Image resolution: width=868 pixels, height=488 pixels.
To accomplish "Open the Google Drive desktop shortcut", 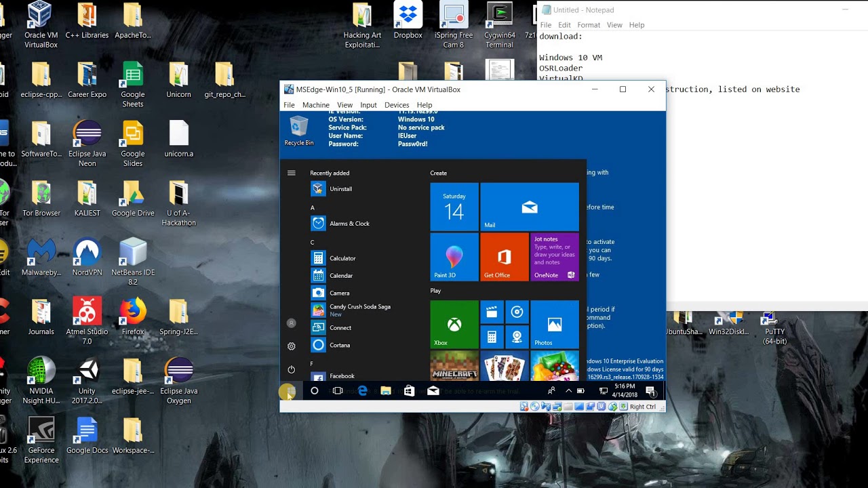I will tap(133, 199).
